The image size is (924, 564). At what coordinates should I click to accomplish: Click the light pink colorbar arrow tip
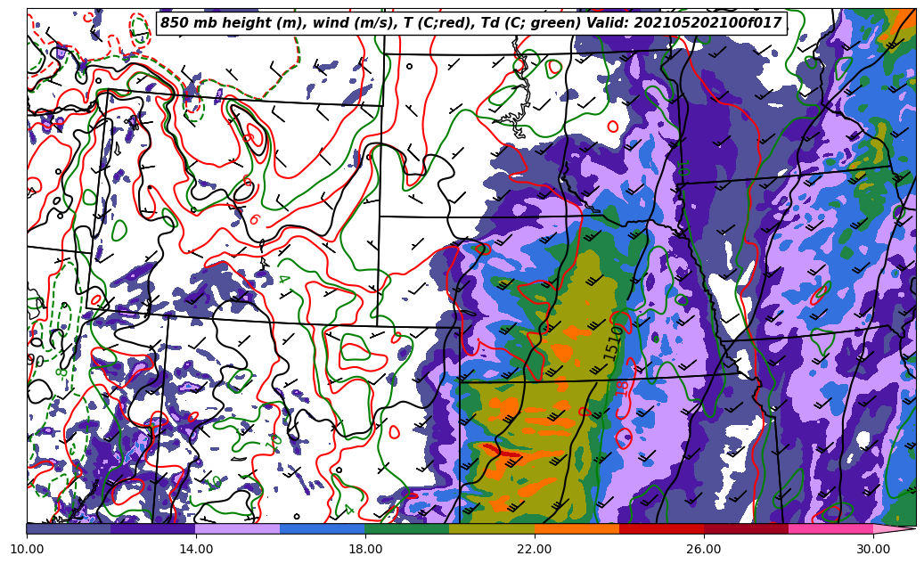pos(895,528)
